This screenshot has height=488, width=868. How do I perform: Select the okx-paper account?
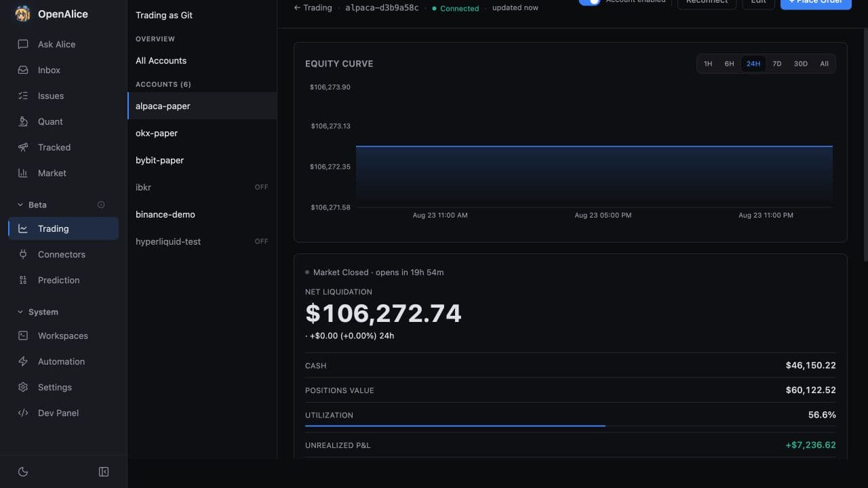click(x=202, y=133)
